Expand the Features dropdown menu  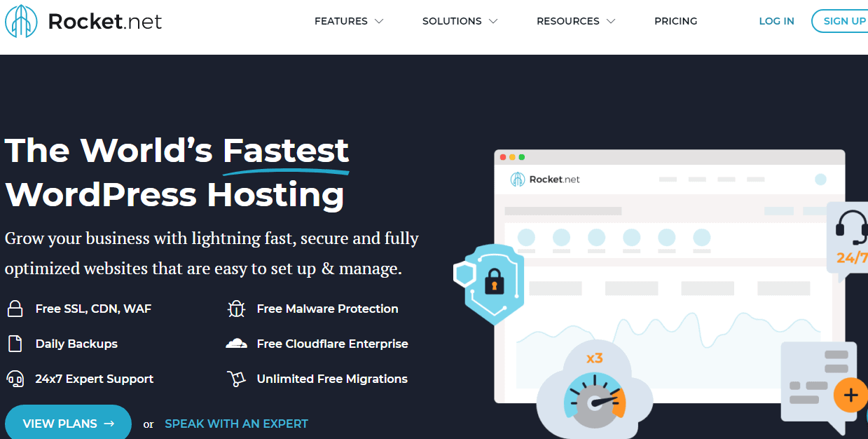pyautogui.click(x=348, y=21)
